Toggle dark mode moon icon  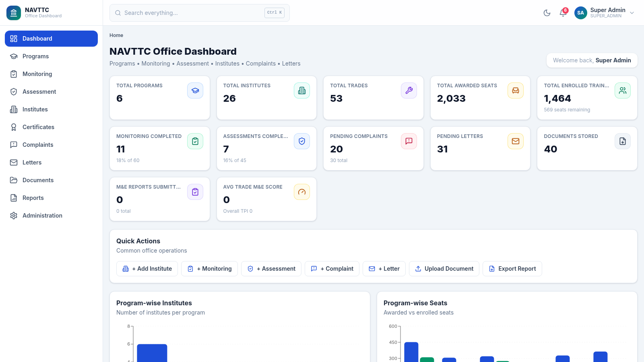tap(547, 13)
